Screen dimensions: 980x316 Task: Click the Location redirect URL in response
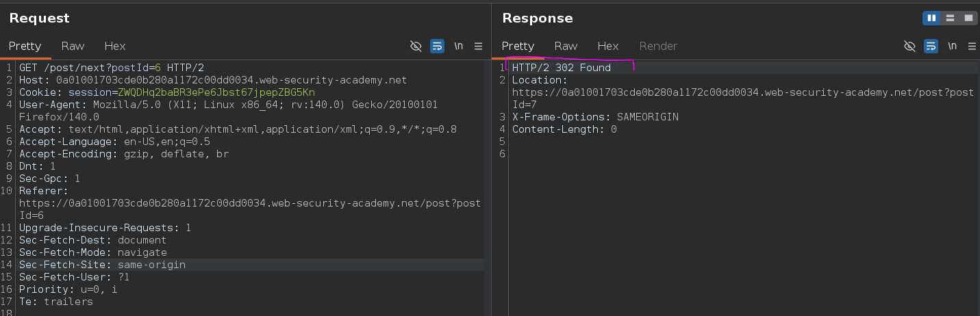tap(743, 98)
